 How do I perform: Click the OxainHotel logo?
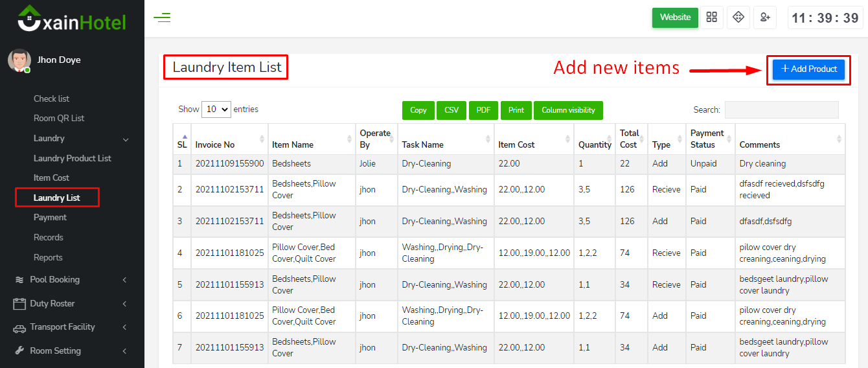tap(72, 19)
